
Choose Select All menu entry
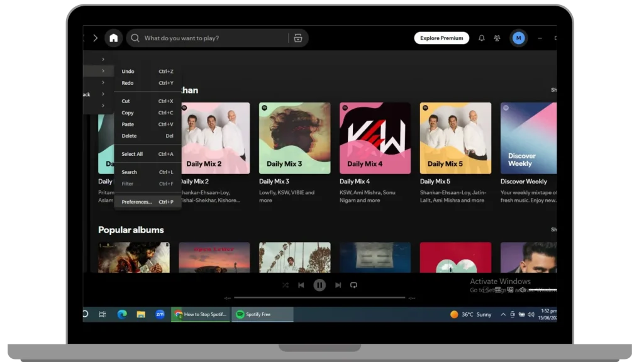click(x=147, y=154)
